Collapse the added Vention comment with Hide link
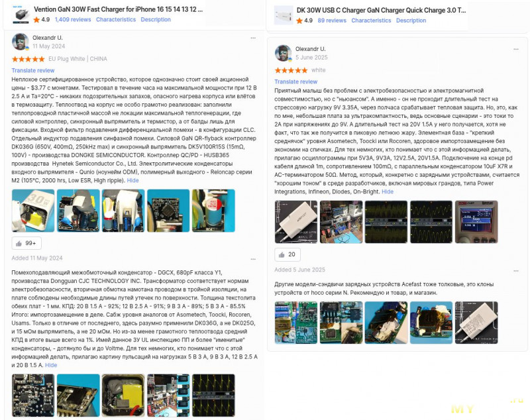 51,365
